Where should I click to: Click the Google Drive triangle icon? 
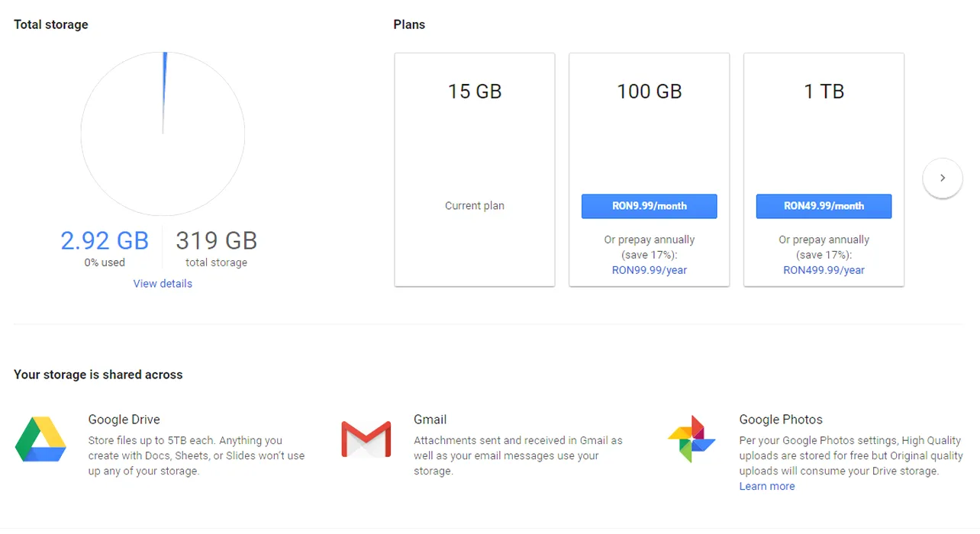click(40, 439)
